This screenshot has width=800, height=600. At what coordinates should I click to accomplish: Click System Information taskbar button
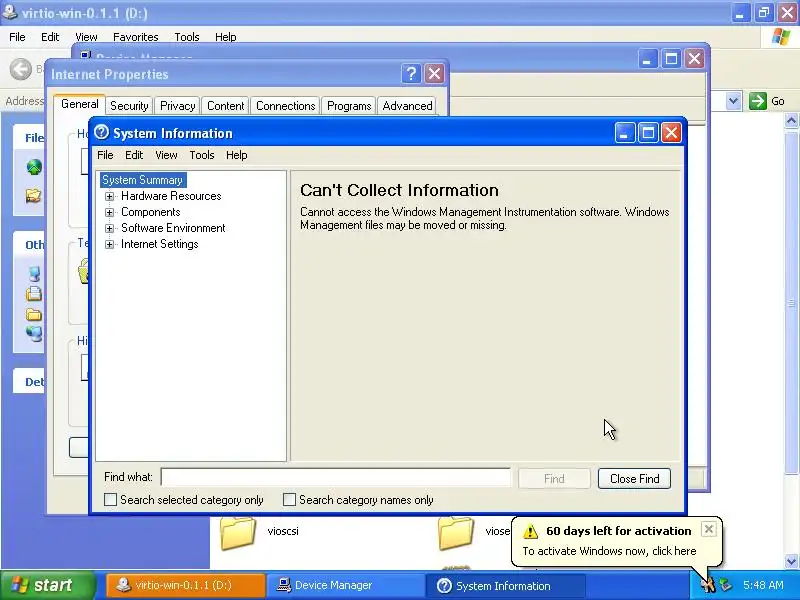(x=505, y=586)
